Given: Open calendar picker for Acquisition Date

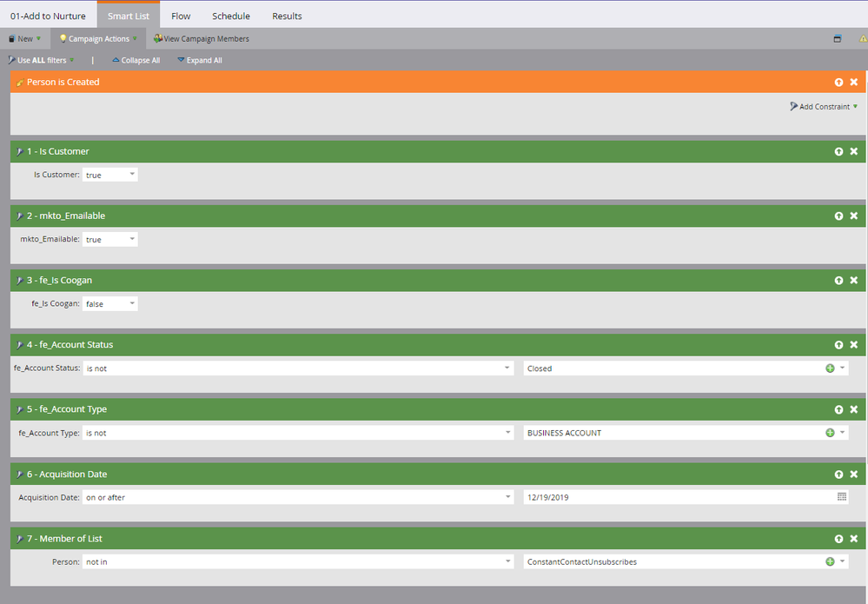Looking at the screenshot, I should coord(841,497).
